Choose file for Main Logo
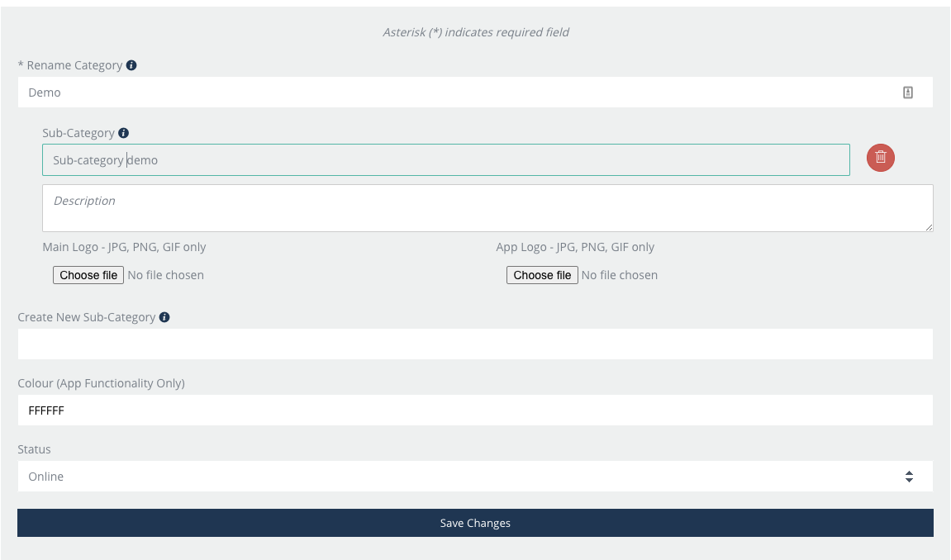Screen dimensions: 951x560 [88, 275]
